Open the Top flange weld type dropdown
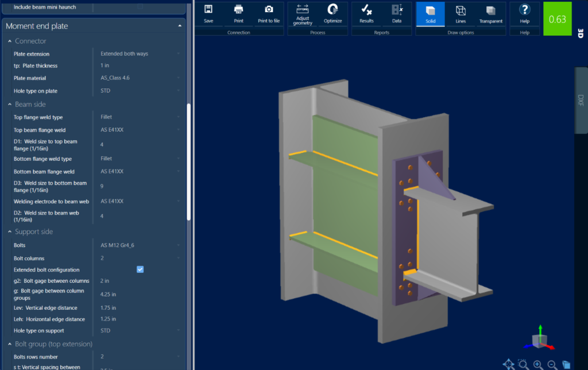588x370 pixels. tap(140, 117)
